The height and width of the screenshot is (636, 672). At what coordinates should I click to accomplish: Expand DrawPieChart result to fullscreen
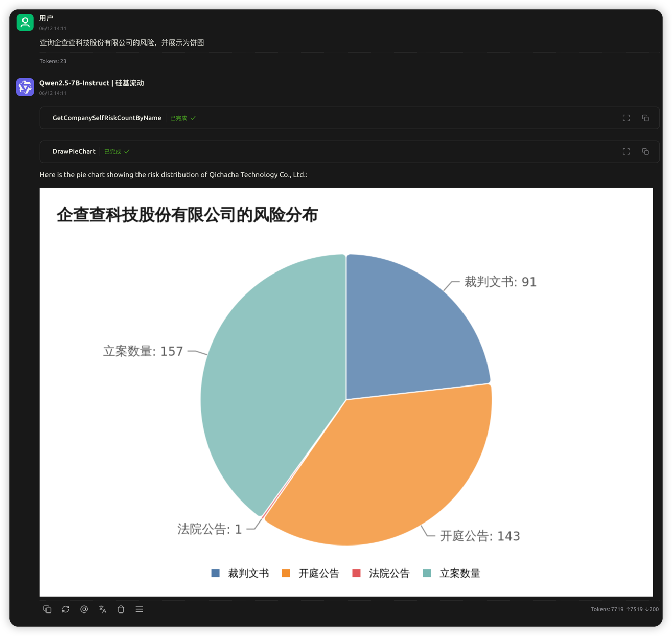[x=626, y=151]
